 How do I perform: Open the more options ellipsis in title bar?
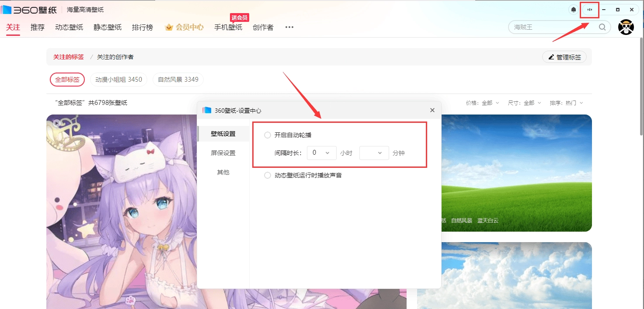(589, 9)
